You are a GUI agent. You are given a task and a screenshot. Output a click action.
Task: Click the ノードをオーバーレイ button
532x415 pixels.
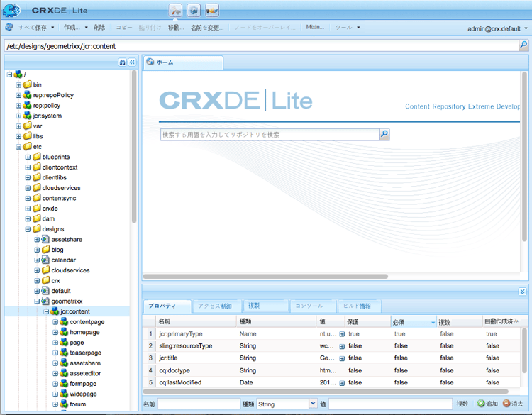pyautogui.click(x=265, y=27)
